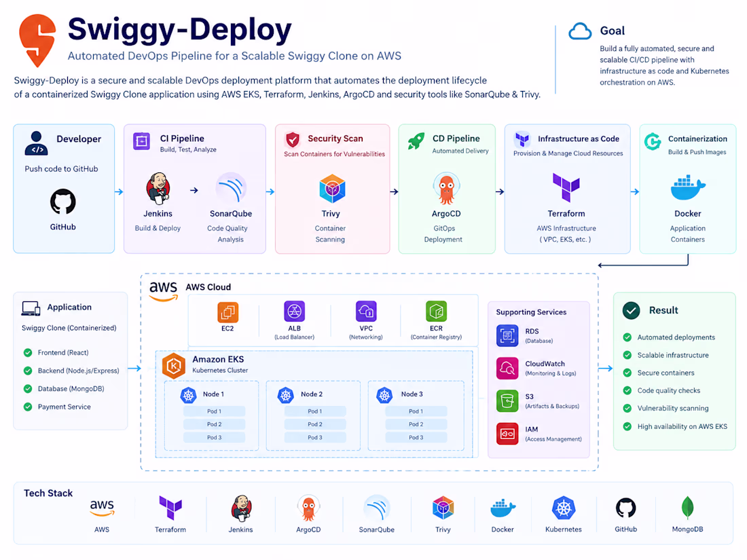Image resolution: width=747 pixels, height=560 pixels.
Task: Click '( VPC, EKS, etc. )' text
Action: (566, 240)
